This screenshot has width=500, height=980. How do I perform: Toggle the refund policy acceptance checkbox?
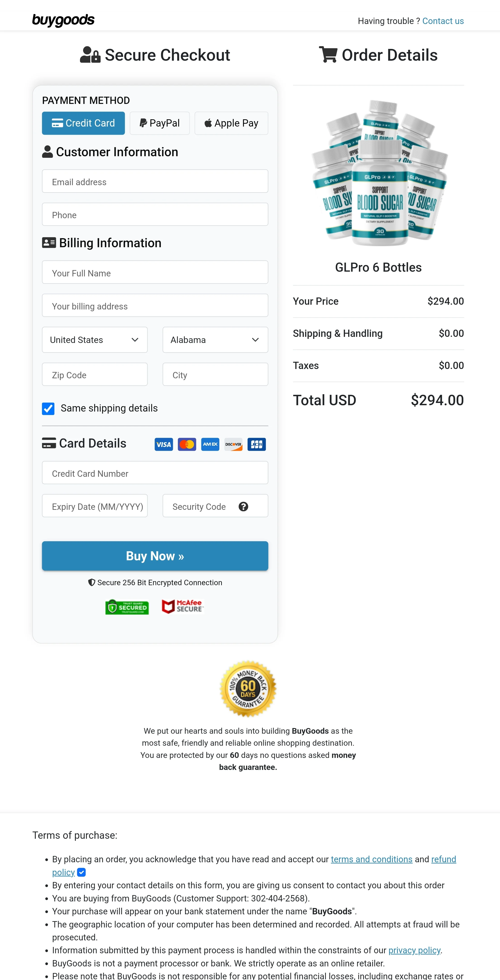point(81,872)
